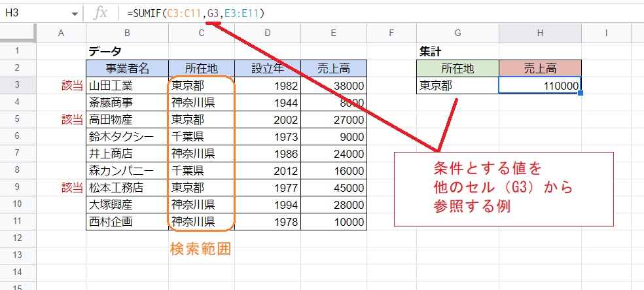Click the 所在地 header in the data table
The width and height of the screenshot is (644, 290).
(202, 68)
